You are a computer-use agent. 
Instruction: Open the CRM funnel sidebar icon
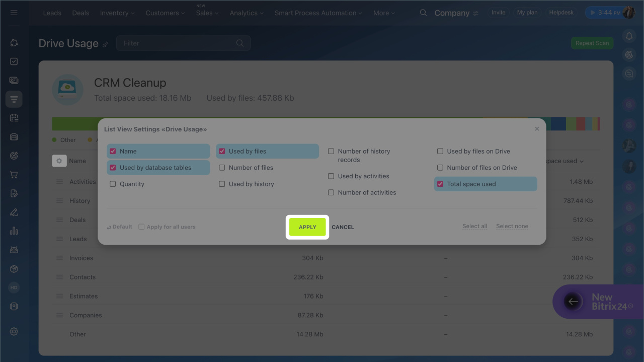point(14,99)
